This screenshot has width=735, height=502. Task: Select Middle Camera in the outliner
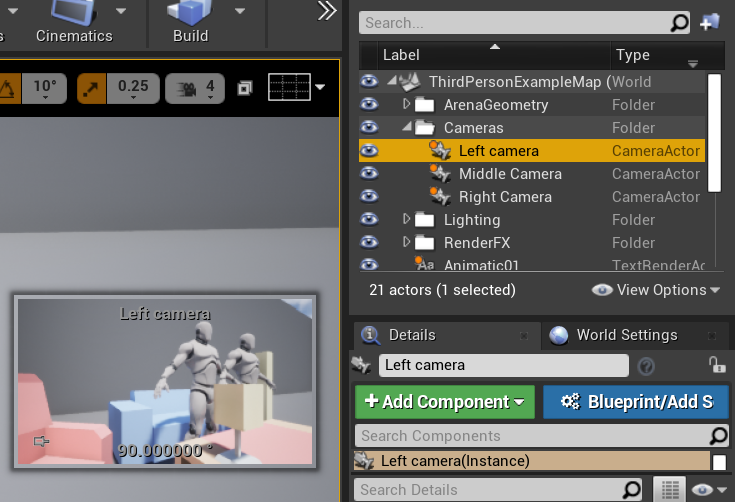510,174
